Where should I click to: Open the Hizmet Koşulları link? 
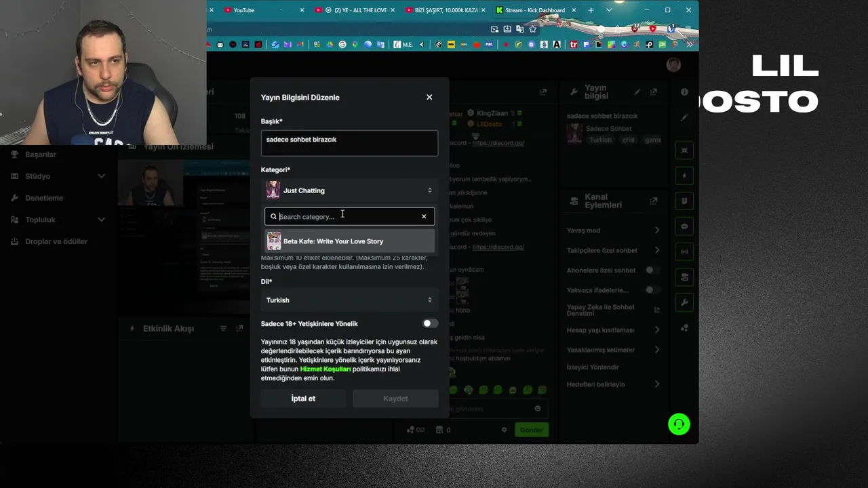coord(325,369)
